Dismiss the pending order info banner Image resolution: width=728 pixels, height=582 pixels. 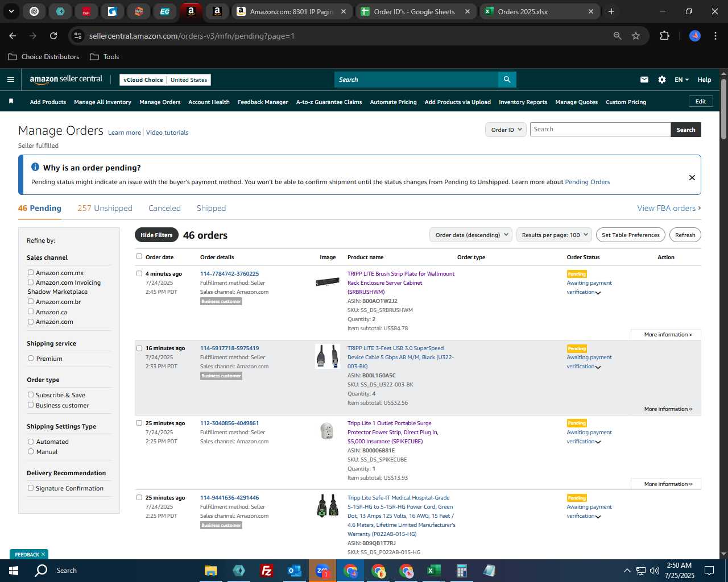point(692,177)
